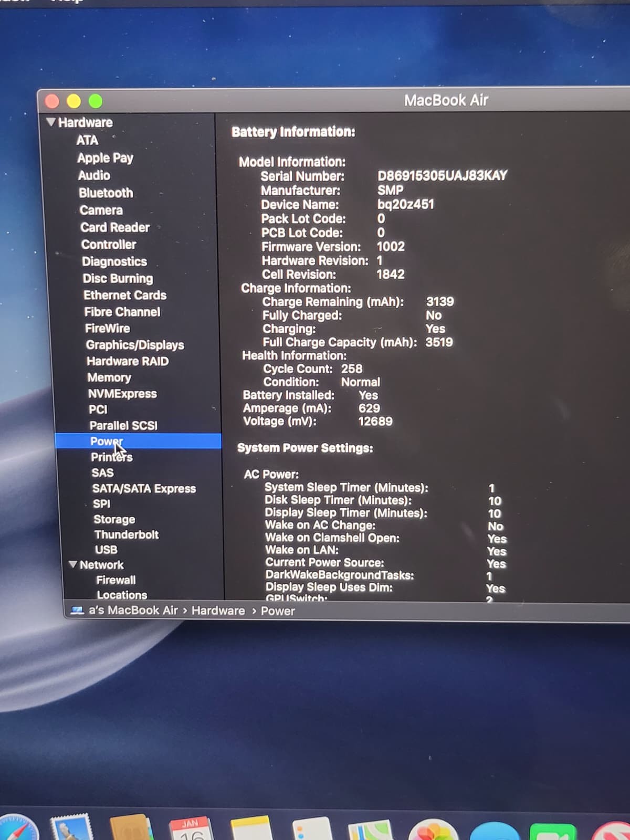Open the PCI entry
630x840 pixels.
click(98, 409)
